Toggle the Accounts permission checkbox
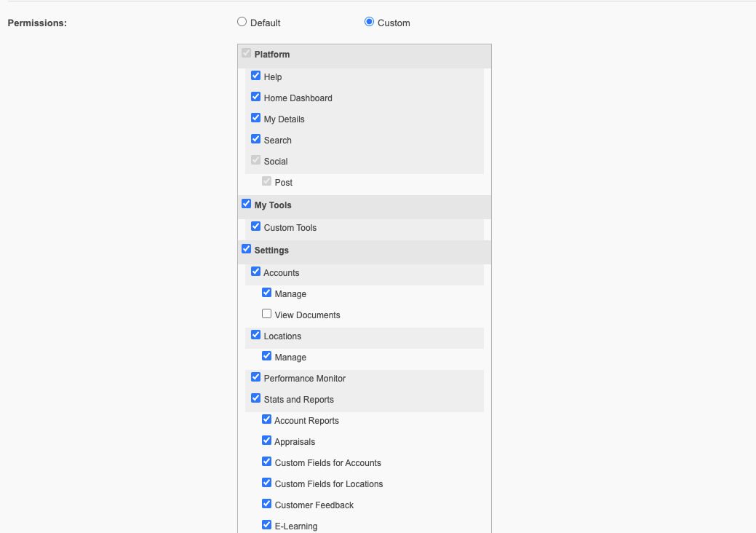The height and width of the screenshot is (533, 756). pyautogui.click(x=256, y=272)
